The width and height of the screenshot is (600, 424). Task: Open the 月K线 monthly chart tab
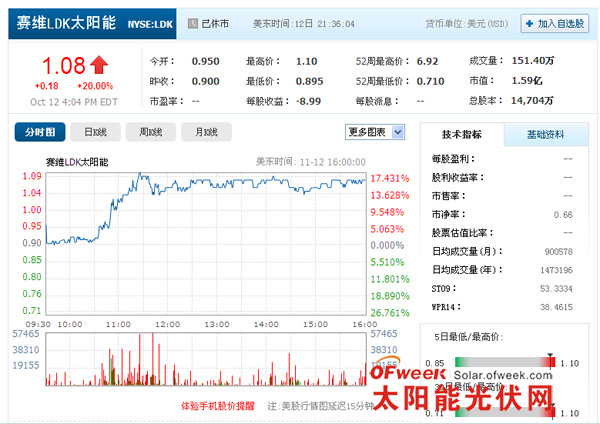click(207, 132)
